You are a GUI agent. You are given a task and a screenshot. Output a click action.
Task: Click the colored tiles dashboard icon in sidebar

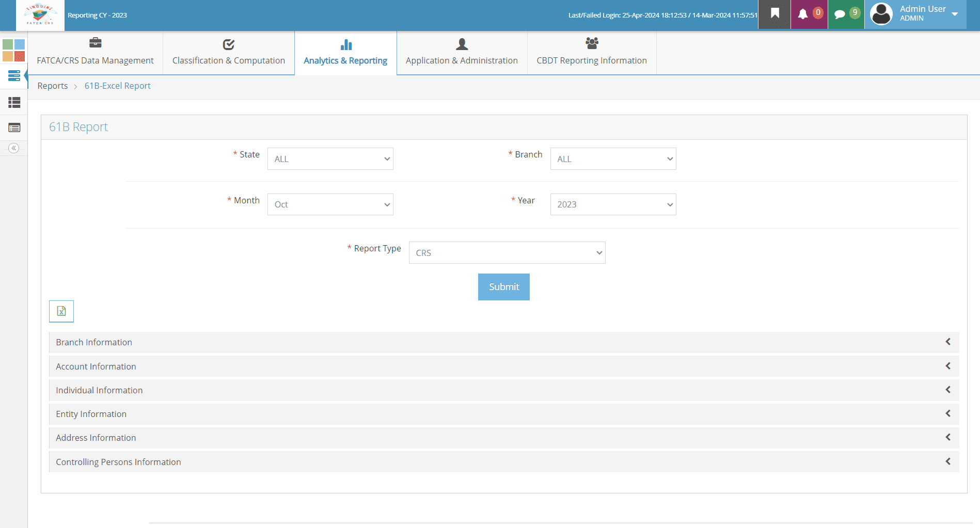tap(14, 50)
